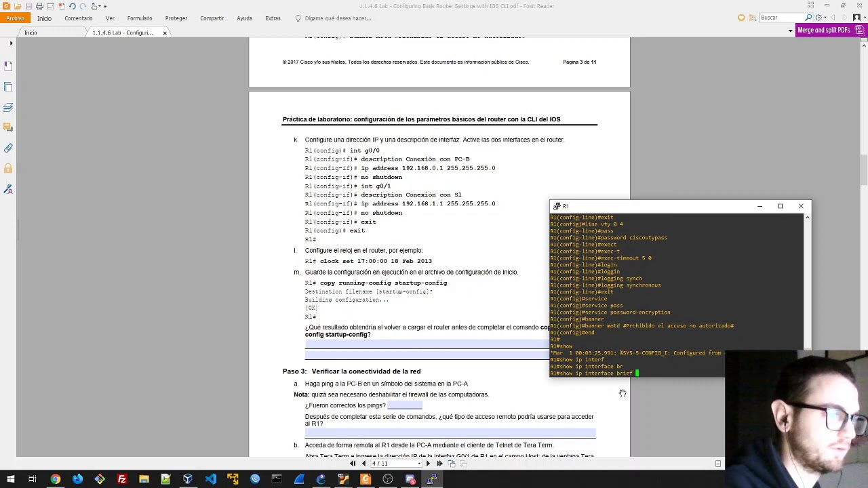Click the magnifier search icon

pos(808,18)
